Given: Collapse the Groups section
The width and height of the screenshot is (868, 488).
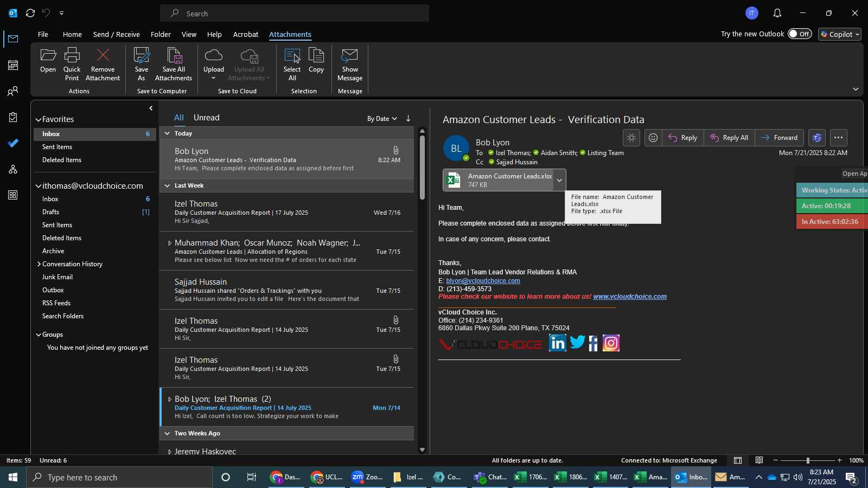Looking at the screenshot, I should tap(39, 335).
